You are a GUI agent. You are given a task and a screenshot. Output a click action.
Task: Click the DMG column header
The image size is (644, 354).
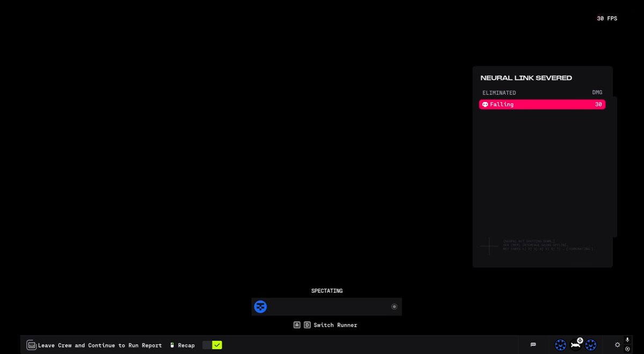pyautogui.click(x=597, y=93)
